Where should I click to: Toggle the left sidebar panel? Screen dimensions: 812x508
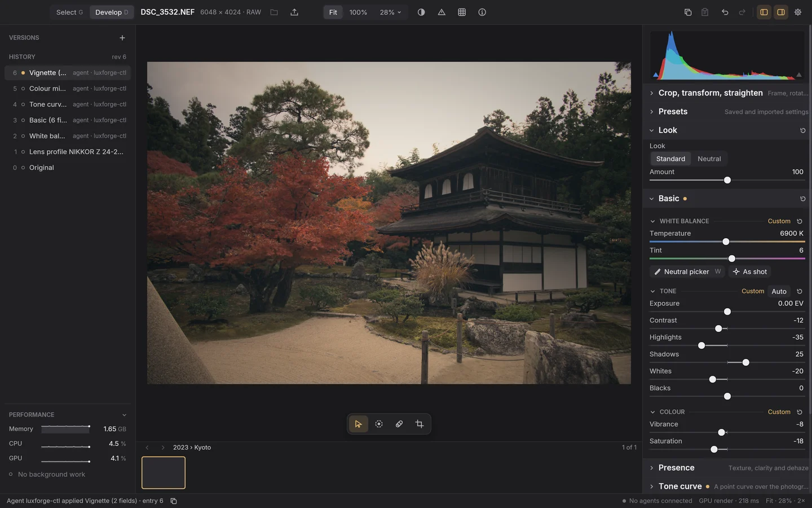coord(764,12)
